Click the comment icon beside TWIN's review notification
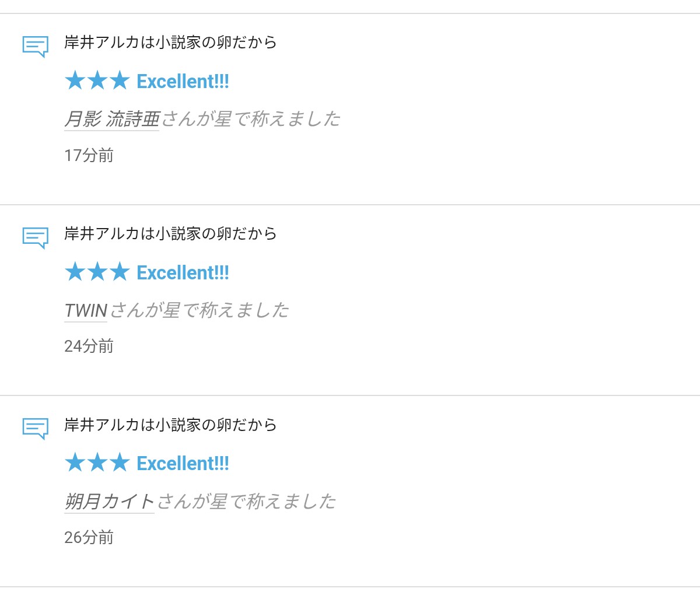Viewport: 700px width, 599px height. [x=35, y=237]
